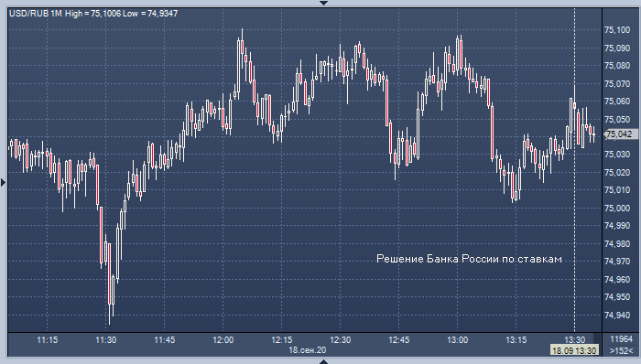The image size is (641, 364).
Task: Click the arrow at bottom edge of chart
Action: 323,361
